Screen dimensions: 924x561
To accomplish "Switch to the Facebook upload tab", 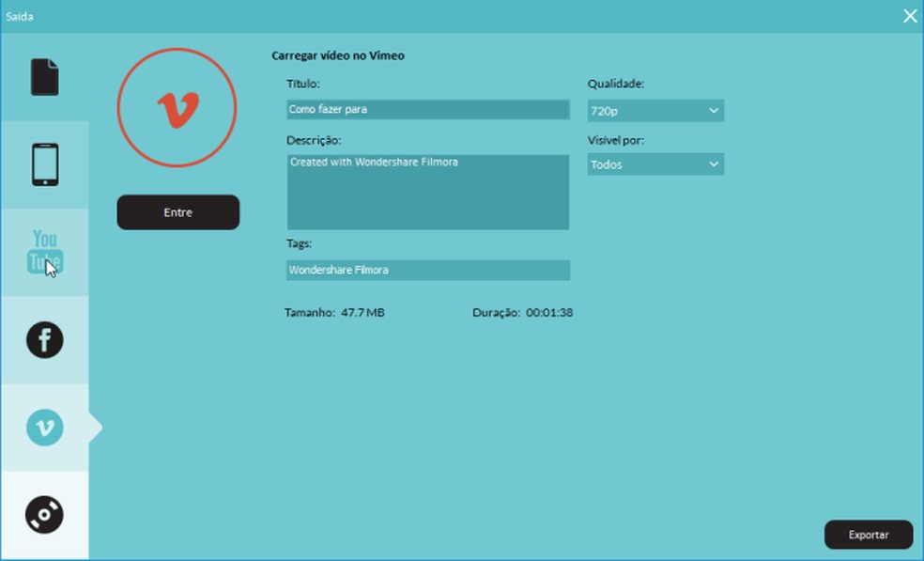I will [45, 340].
